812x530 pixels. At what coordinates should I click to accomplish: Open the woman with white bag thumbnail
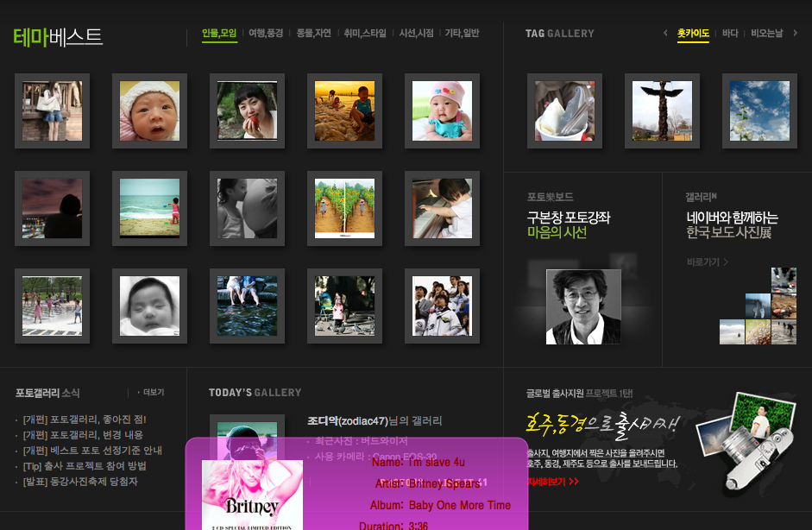53,110
